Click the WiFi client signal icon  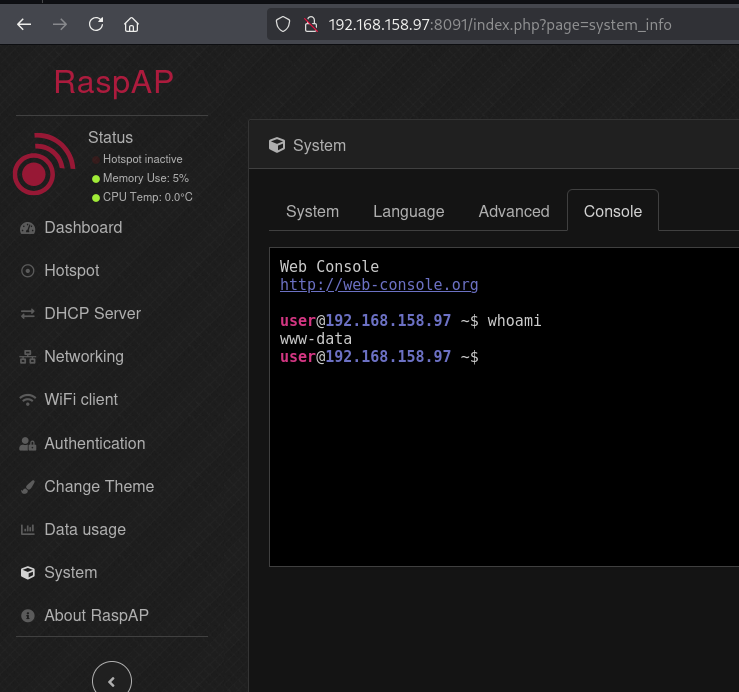[27, 400]
